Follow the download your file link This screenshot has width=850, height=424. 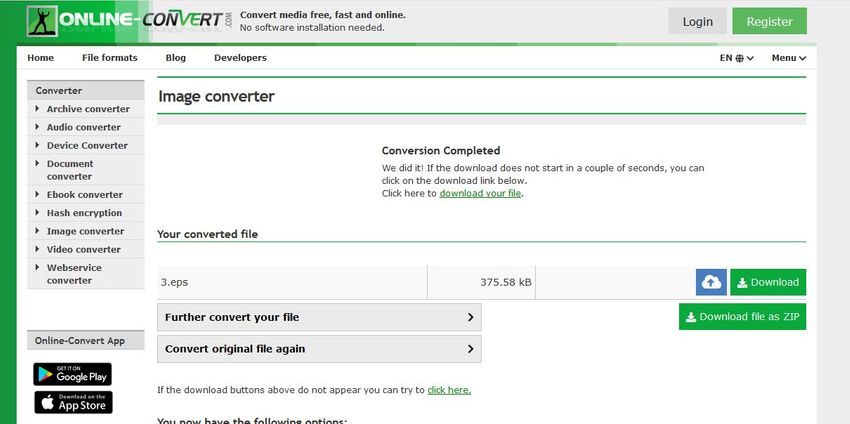coord(480,193)
